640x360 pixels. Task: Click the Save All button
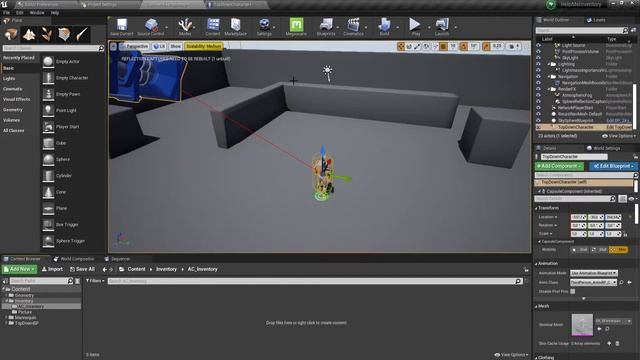tap(82, 269)
